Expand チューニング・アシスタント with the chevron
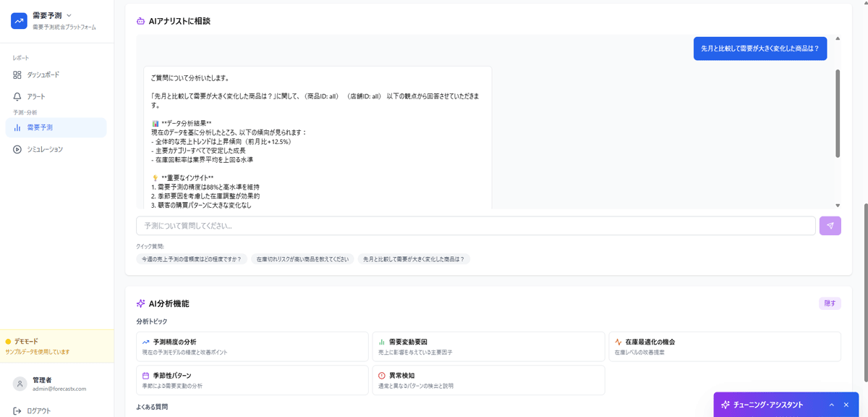This screenshot has width=868, height=417. pos(832,405)
